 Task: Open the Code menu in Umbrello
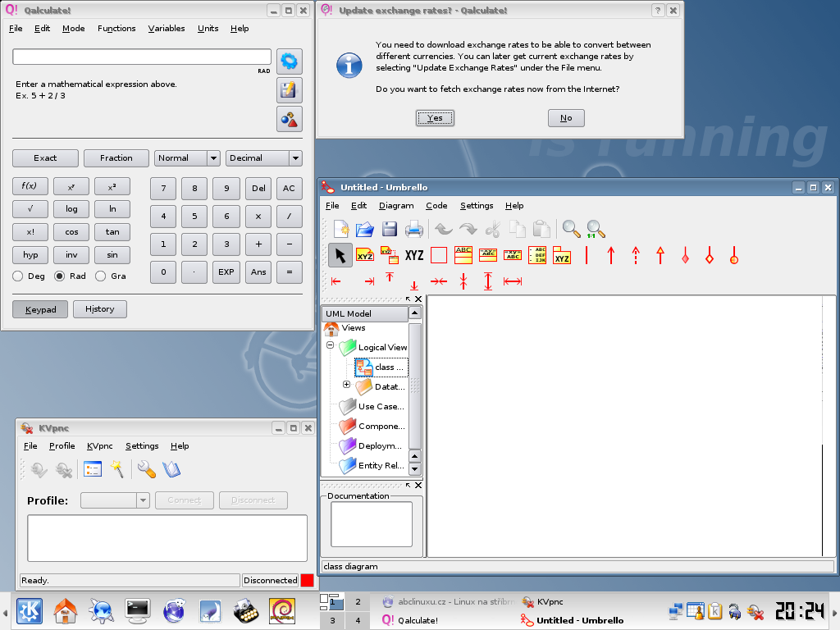[436, 206]
